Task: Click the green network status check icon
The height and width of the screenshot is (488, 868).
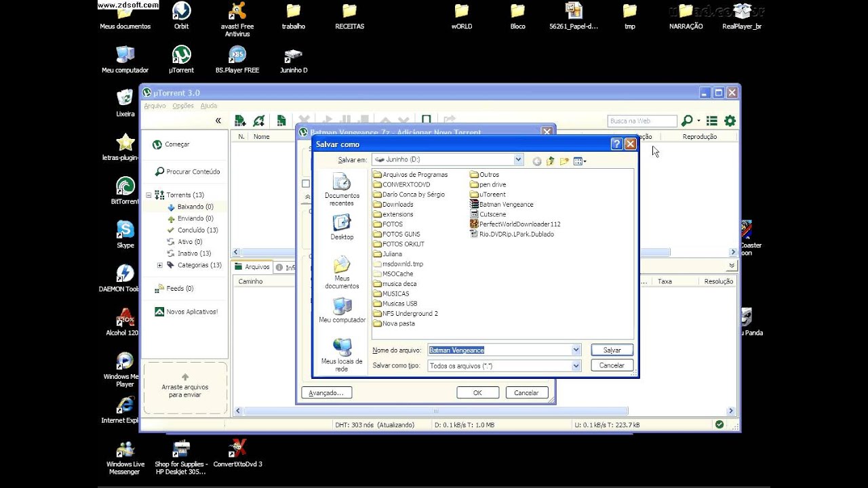Action: coord(719,424)
